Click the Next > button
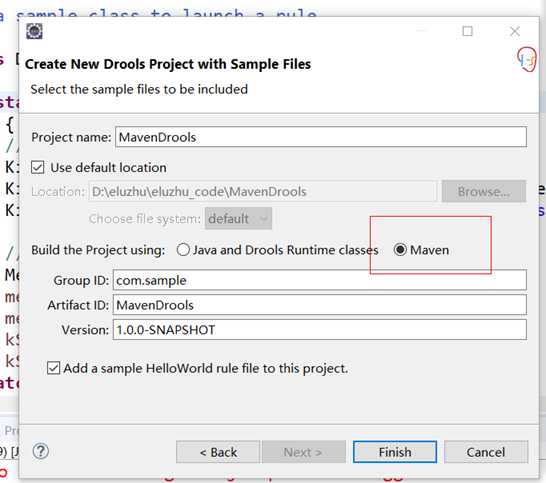Image resolution: width=546 pixels, height=483 pixels. (304, 452)
